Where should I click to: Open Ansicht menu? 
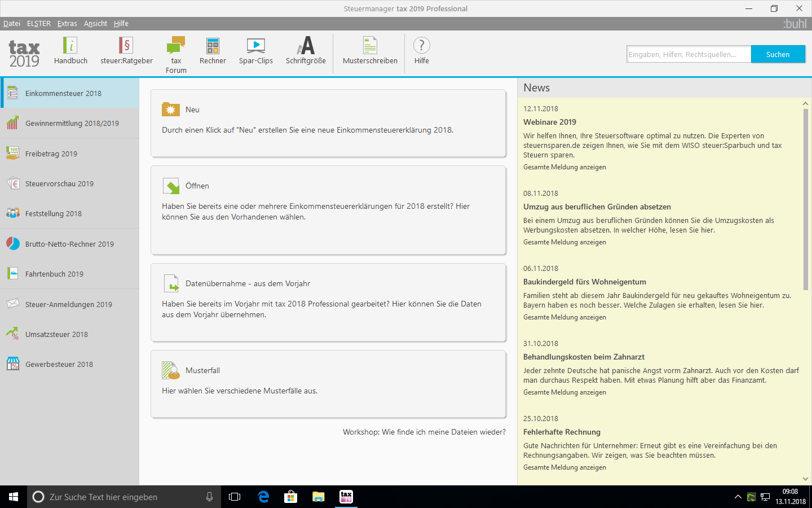click(x=95, y=24)
